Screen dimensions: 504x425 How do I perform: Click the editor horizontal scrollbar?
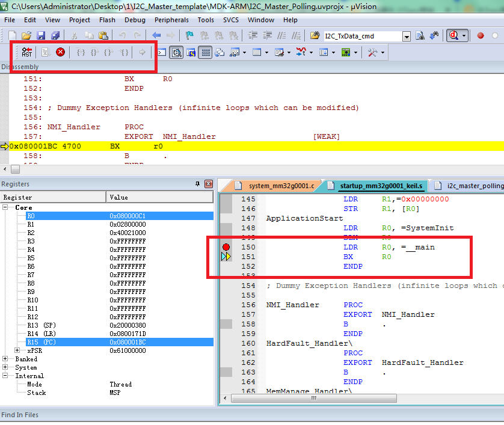[x=313, y=399]
